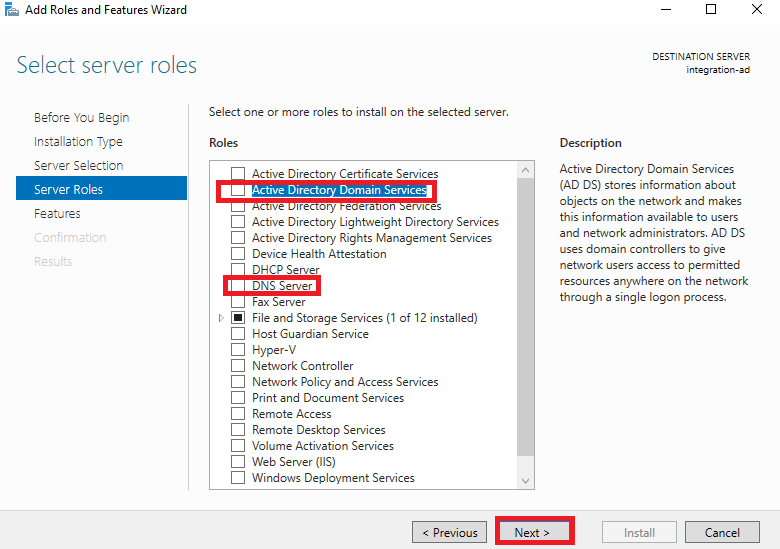
Task: Tick Web Server (IIS) checkbox
Action: click(x=238, y=461)
